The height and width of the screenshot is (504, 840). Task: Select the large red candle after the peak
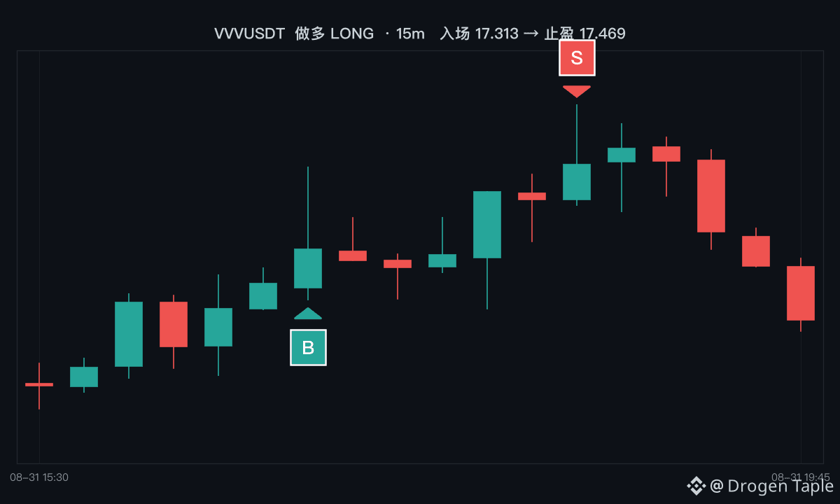[x=711, y=196]
